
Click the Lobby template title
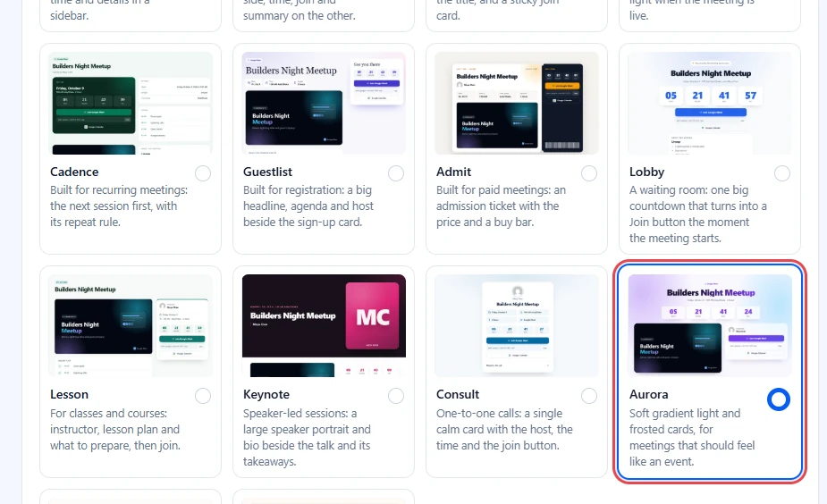click(646, 172)
